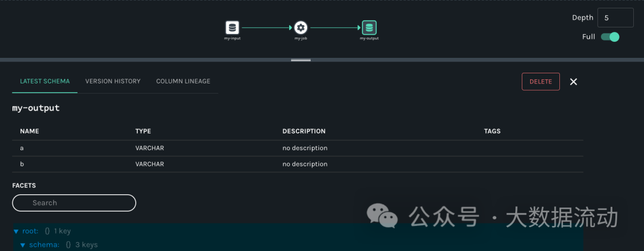Select the column name 'a' cell

coord(22,148)
